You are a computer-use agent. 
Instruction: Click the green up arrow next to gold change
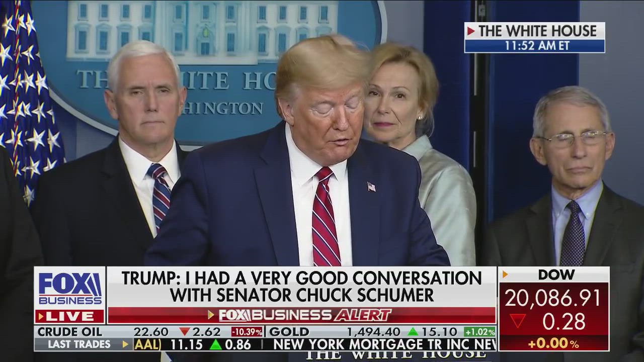point(413,332)
